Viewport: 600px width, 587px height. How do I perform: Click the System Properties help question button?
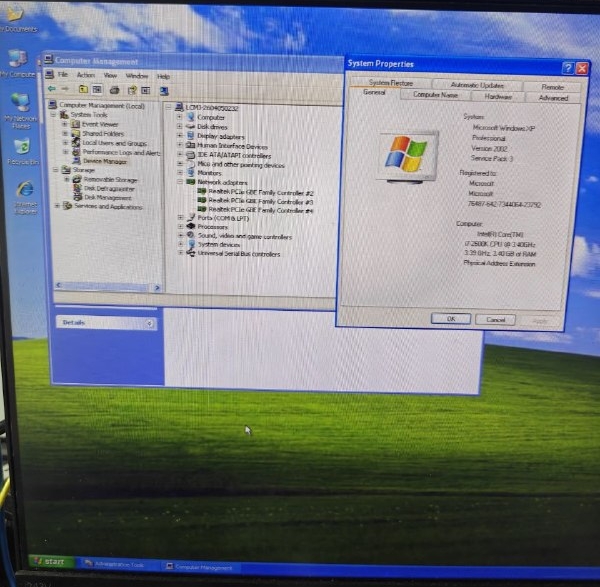coord(568,68)
